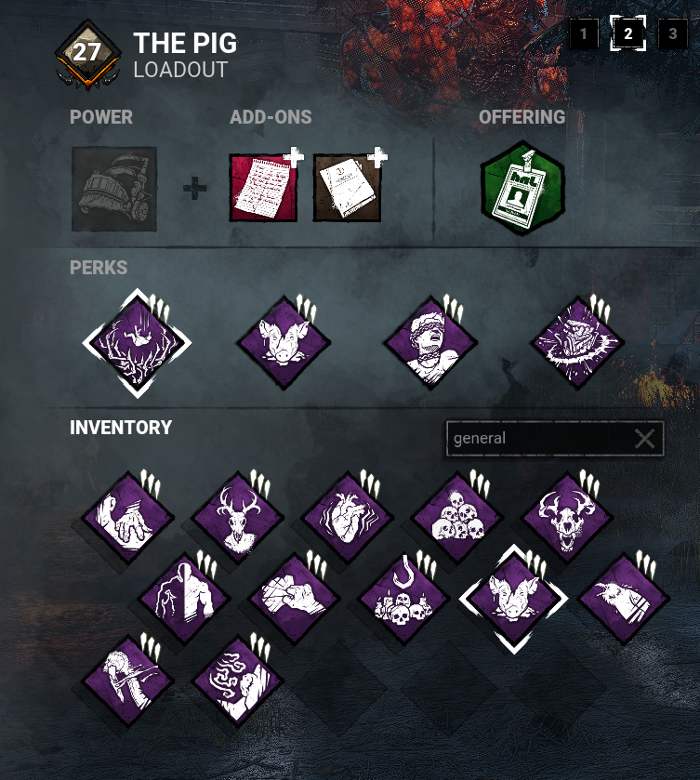
Task: Pick the anatomical heart perk from inventory
Action: (348, 519)
